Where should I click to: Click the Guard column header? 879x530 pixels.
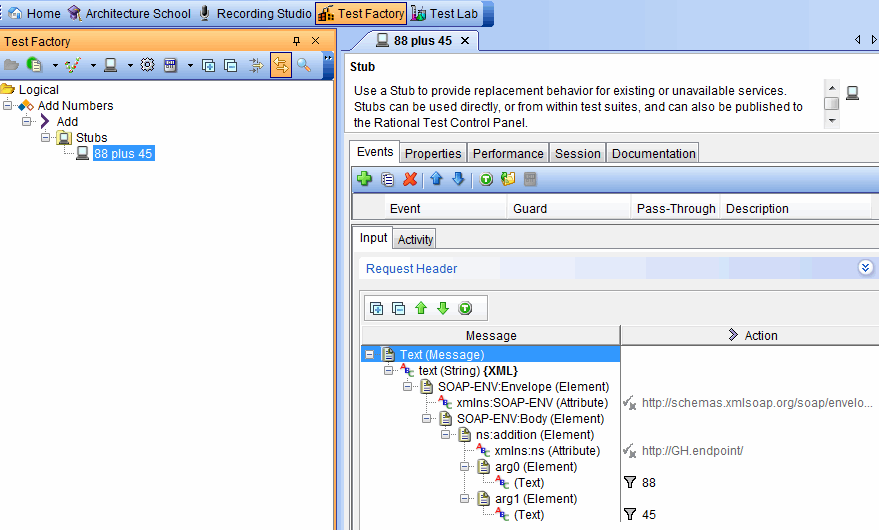coord(568,209)
